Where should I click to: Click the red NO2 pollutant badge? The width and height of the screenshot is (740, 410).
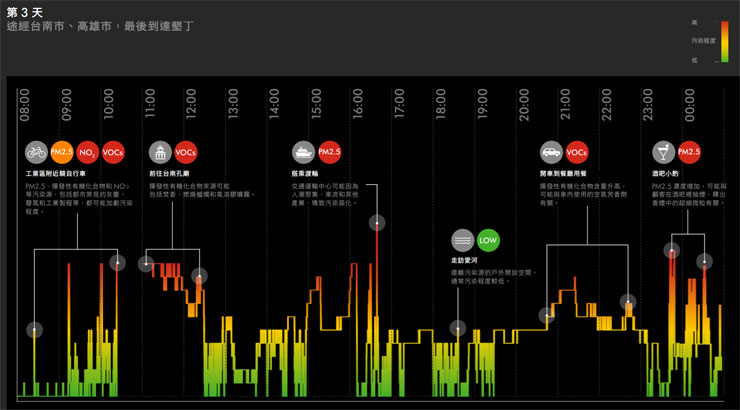pos(88,153)
